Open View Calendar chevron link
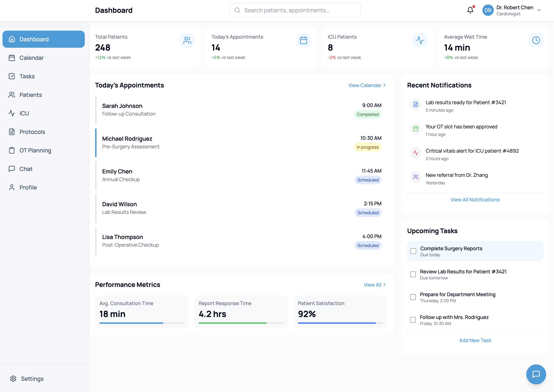The height and width of the screenshot is (392, 554). coord(367,85)
